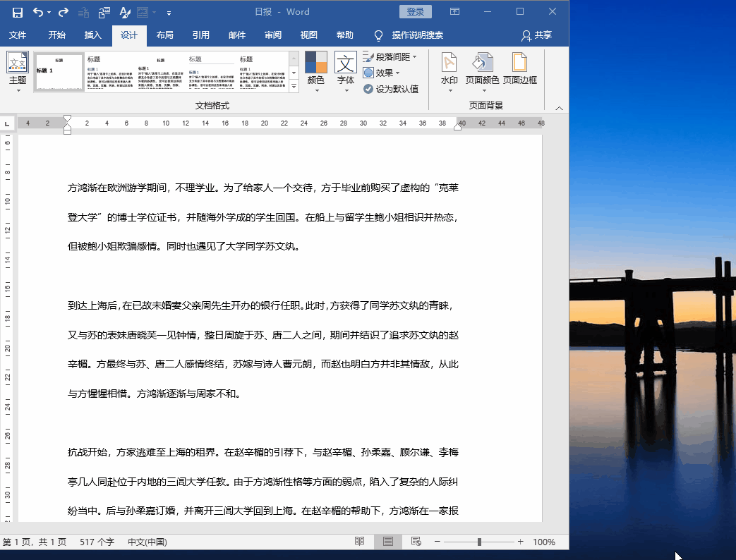This screenshot has height=560, width=736.
Task: Open the Themes (主题) gallery
Action: (x=18, y=72)
